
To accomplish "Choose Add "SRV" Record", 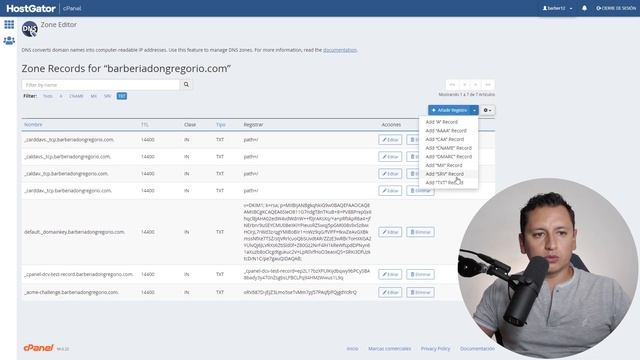I will click(444, 174).
